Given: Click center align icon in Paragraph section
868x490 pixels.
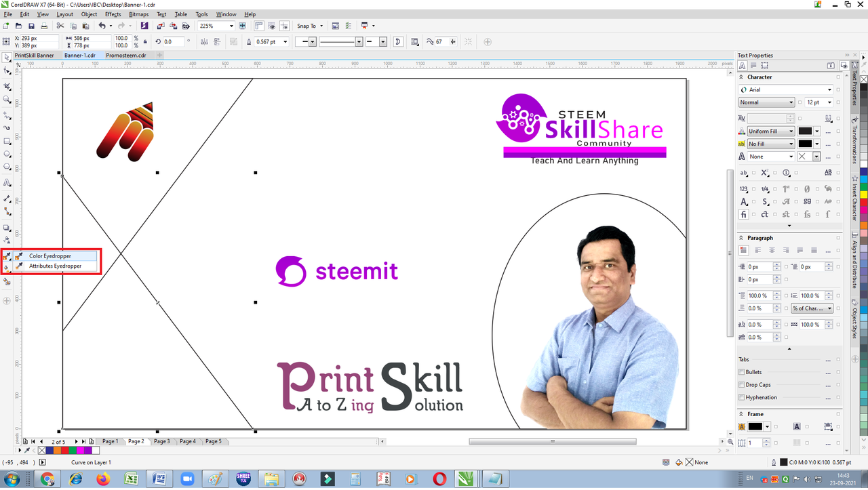Looking at the screenshot, I should tap(772, 251).
